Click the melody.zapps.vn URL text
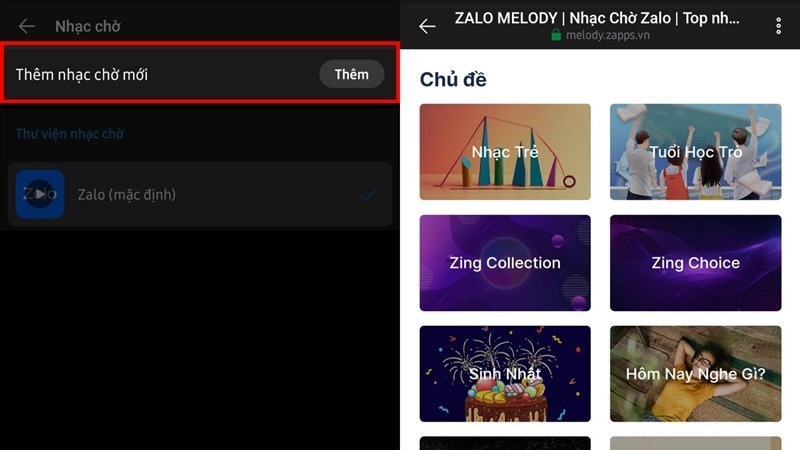The height and width of the screenshot is (450, 800). click(608, 35)
